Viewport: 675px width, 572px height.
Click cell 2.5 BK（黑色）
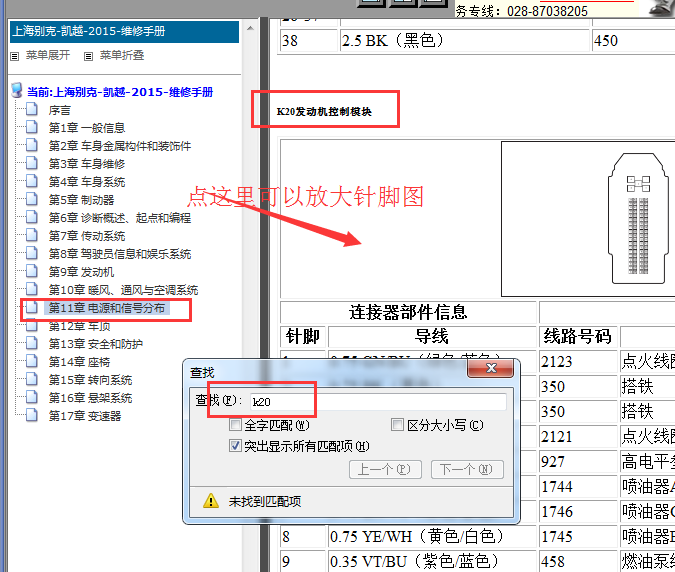(x=464, y=40)
